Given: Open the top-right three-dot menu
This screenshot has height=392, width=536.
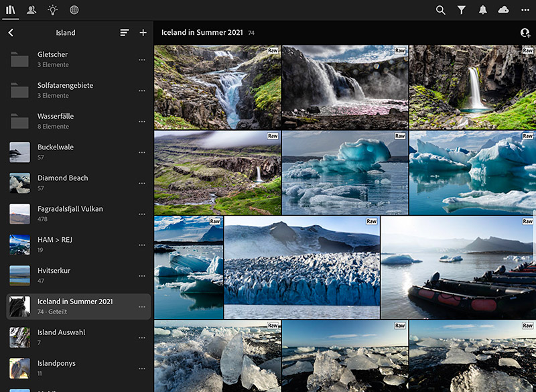Looking at the screenshot, I should tap(524, 10).
